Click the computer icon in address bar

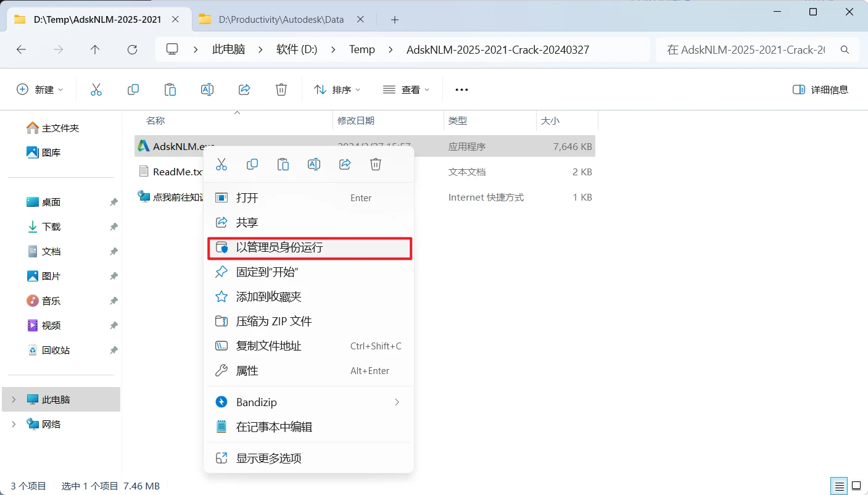point(172,49)
